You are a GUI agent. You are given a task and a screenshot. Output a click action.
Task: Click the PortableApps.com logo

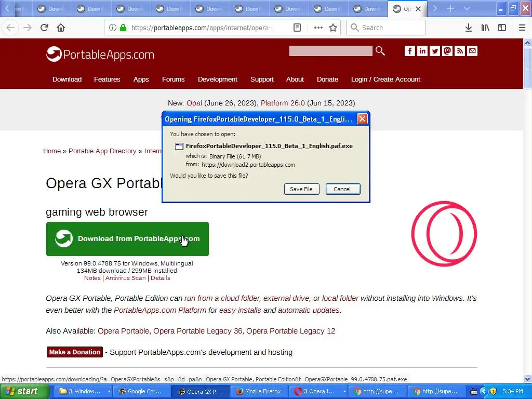100,54
